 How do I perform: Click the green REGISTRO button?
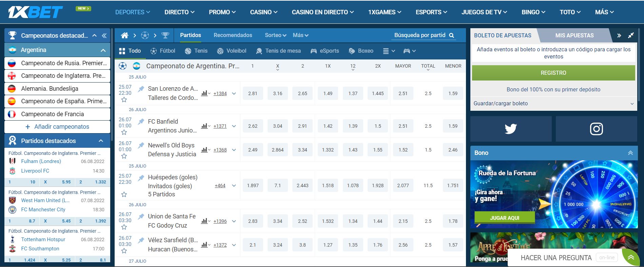pos(553,73)
